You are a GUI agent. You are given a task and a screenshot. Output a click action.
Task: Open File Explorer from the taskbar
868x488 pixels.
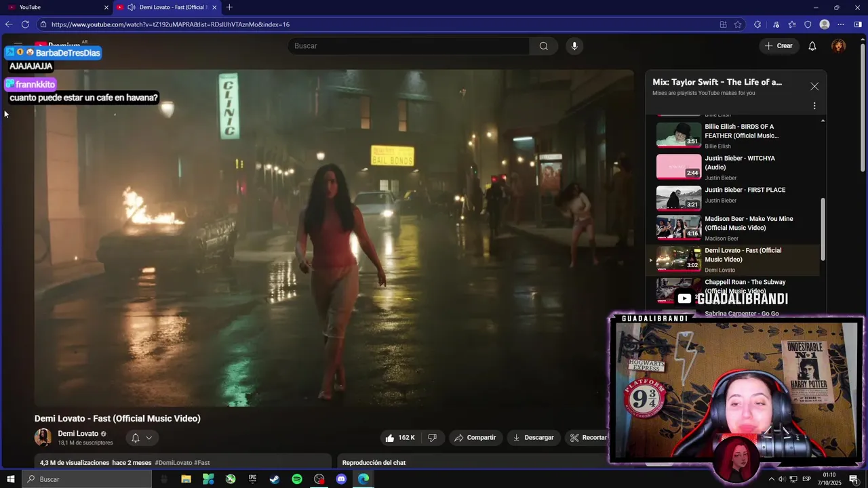tap(186, 479)
